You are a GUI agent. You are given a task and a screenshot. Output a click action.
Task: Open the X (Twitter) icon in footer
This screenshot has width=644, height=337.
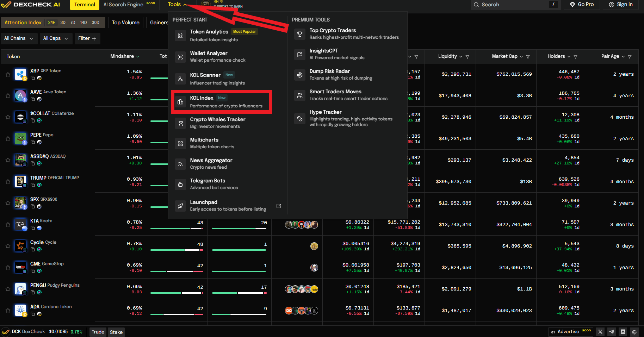point(600,332)
